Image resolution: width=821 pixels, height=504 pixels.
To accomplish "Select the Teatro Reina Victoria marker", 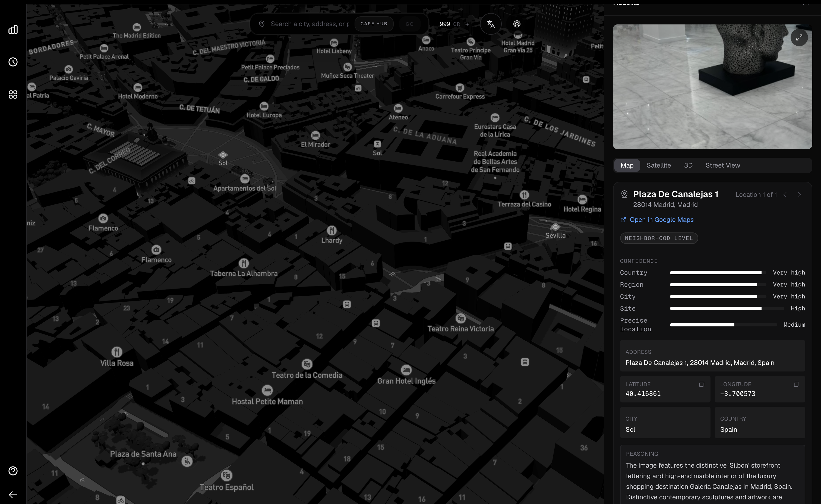I will [x=460, y=318].
